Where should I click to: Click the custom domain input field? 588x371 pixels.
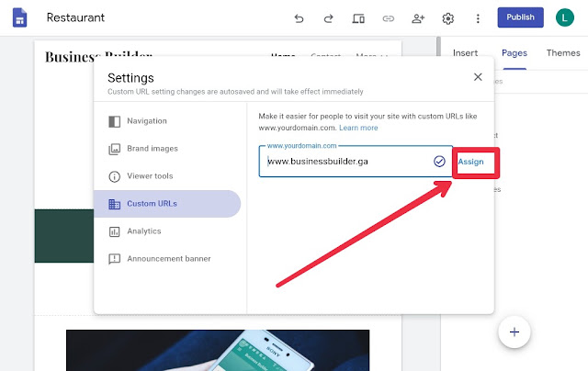356,162
